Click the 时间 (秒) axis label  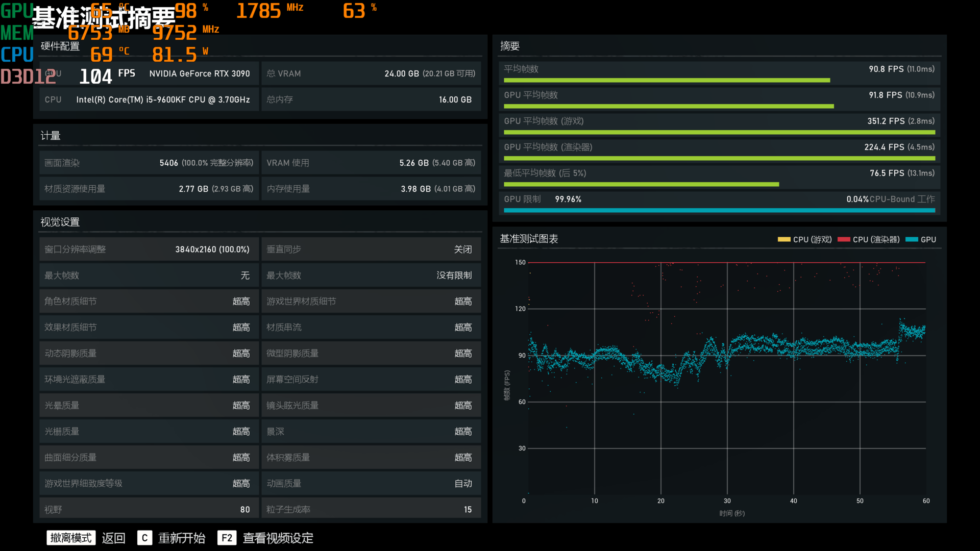732,513
